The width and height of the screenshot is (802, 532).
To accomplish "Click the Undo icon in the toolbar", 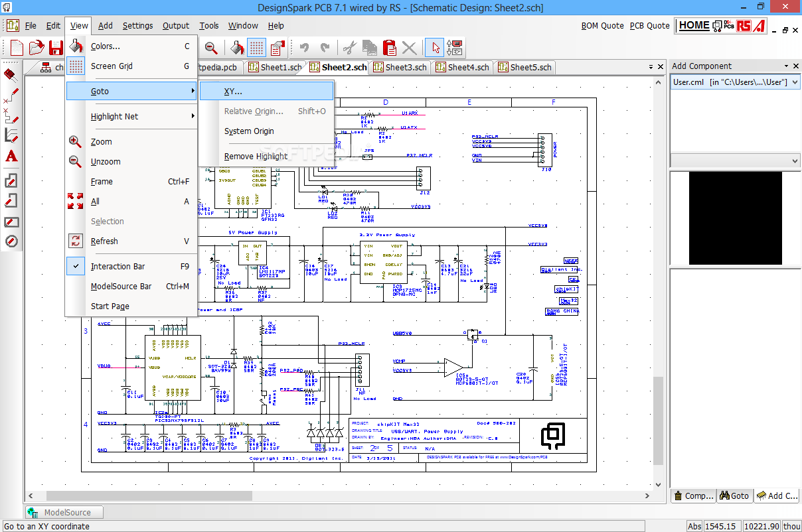I will click(x=304, y=48).
